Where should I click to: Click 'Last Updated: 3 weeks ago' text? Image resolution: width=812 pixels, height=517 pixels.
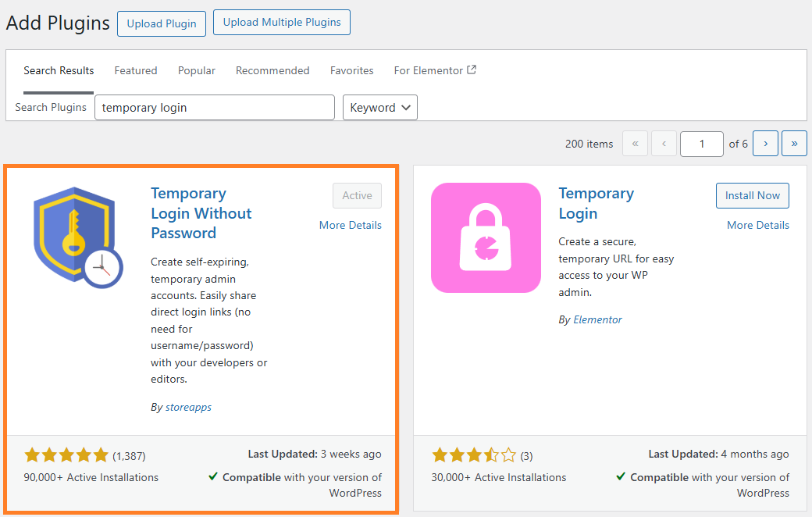[x=315, y=454]
